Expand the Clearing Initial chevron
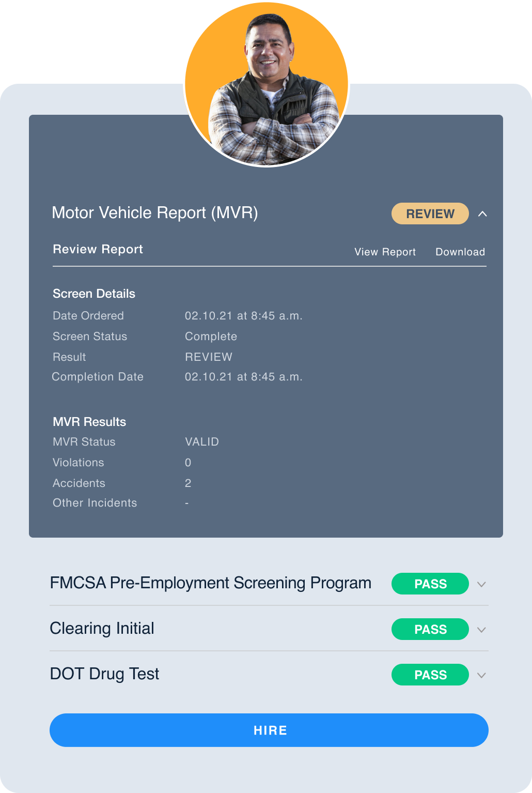The height and width of the screenshot is (793, 532). [x=481, y=630]
